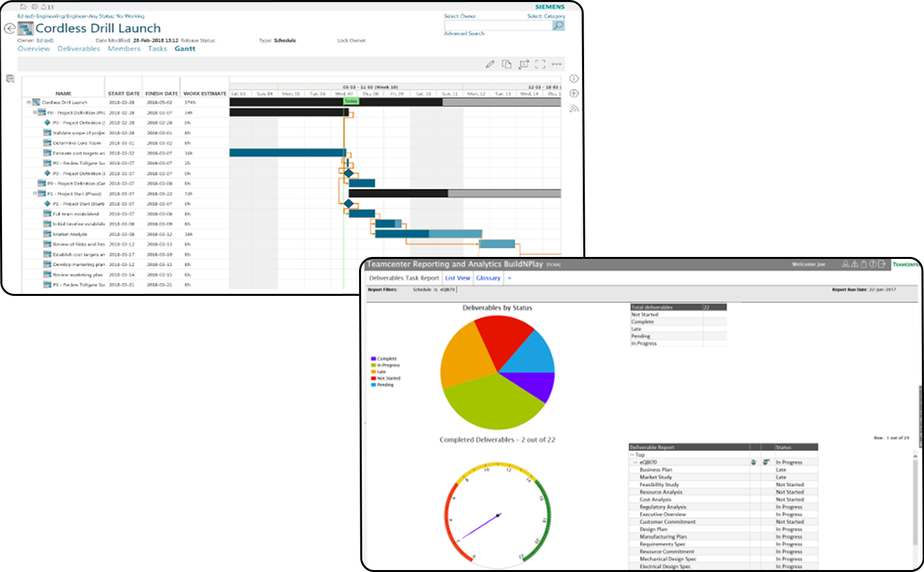Select the Feasibility Study row

(723, 484)
